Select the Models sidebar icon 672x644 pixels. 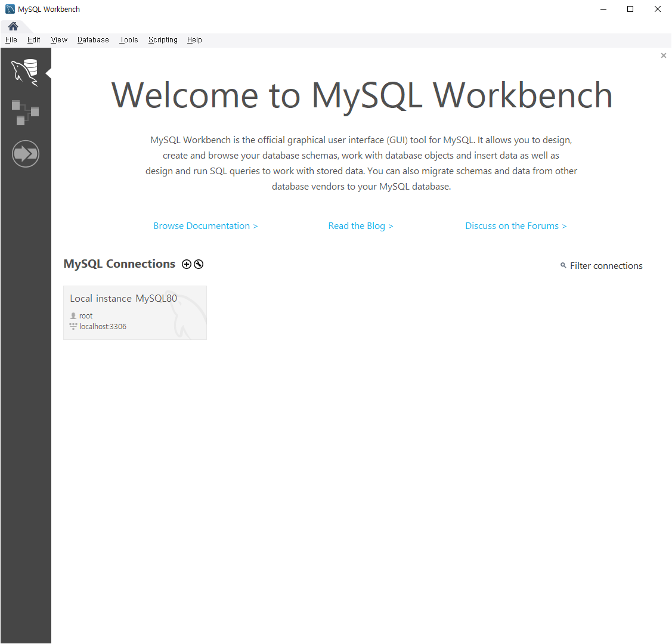point(25,113)
